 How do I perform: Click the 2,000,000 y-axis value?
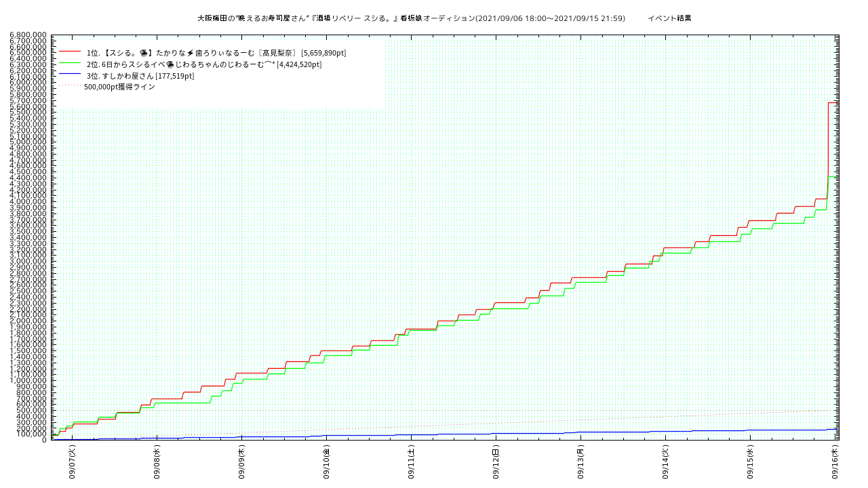[x=28, y=321]
